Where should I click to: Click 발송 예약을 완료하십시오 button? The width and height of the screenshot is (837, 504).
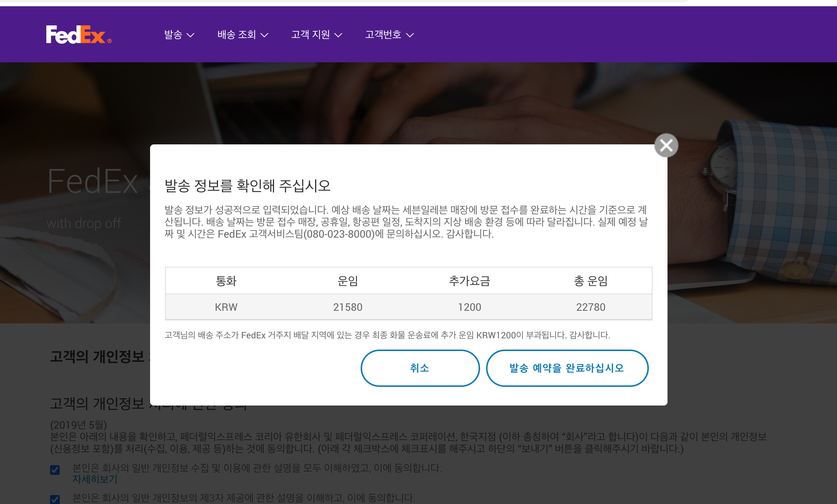[567, 368]
